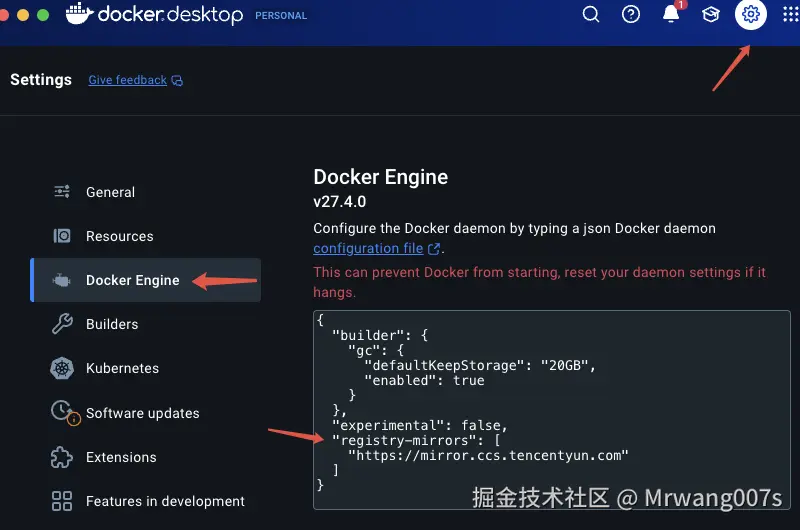Click the Settings gear icon
Image resolution: width=800 pixels, height=530 pixels.
(x=751, y=14)
